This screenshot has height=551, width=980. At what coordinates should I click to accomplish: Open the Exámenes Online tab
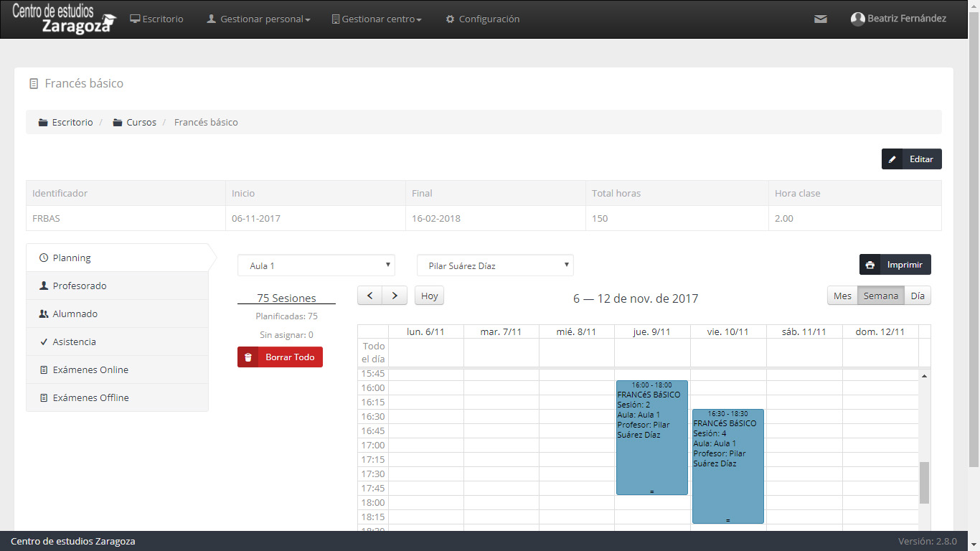118,369
